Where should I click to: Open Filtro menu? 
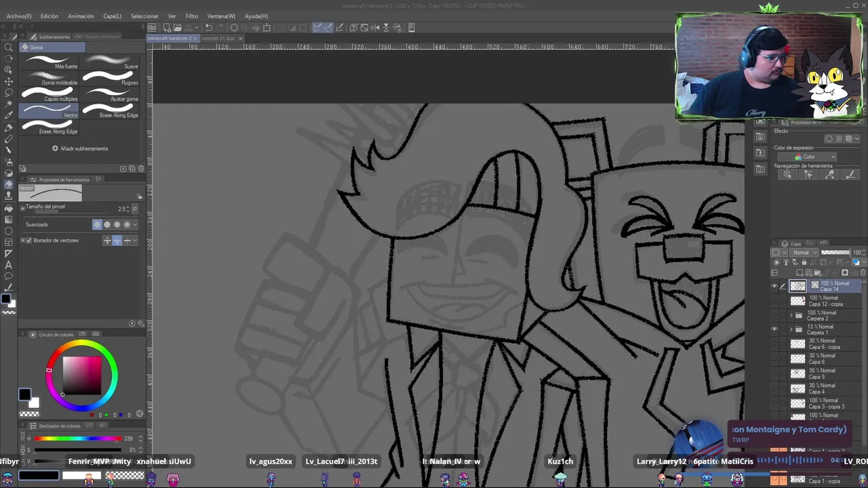(x=192, y=16)
